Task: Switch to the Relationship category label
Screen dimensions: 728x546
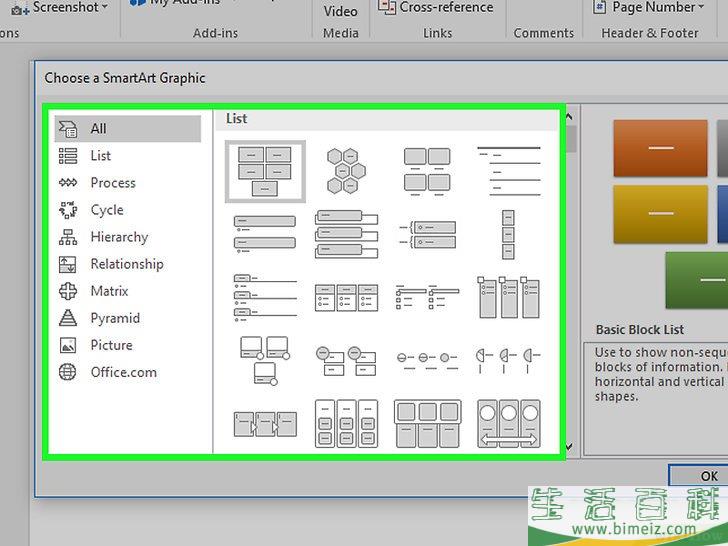Action: coord(127,264)
